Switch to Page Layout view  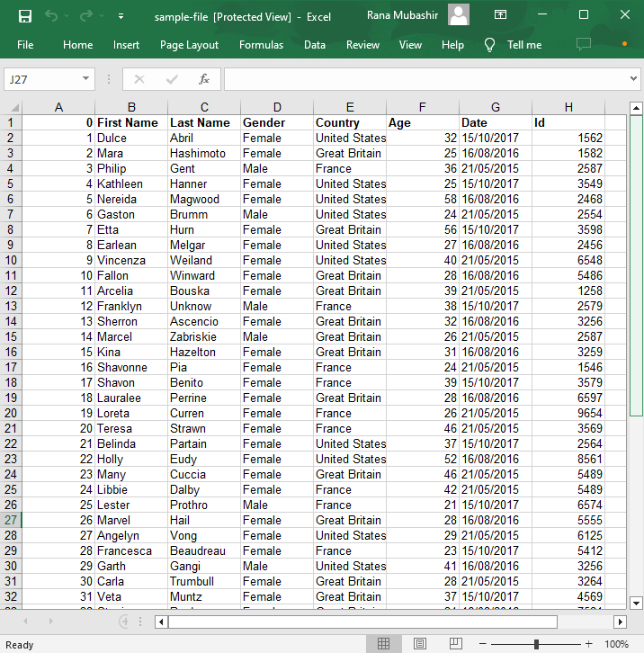[419, 644]
